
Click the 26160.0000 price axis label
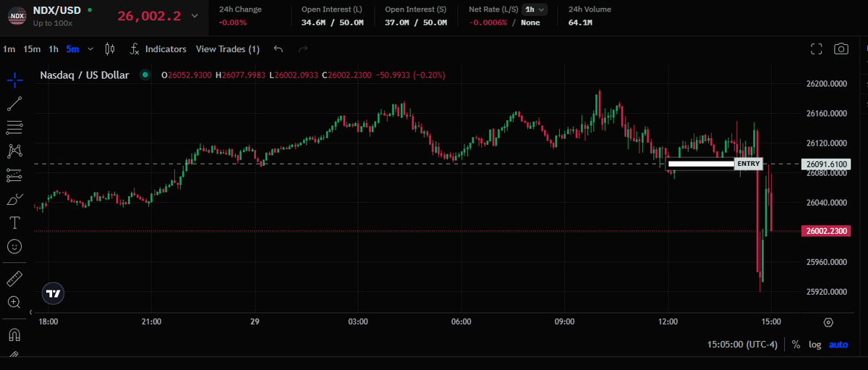[x=825, y=114]
